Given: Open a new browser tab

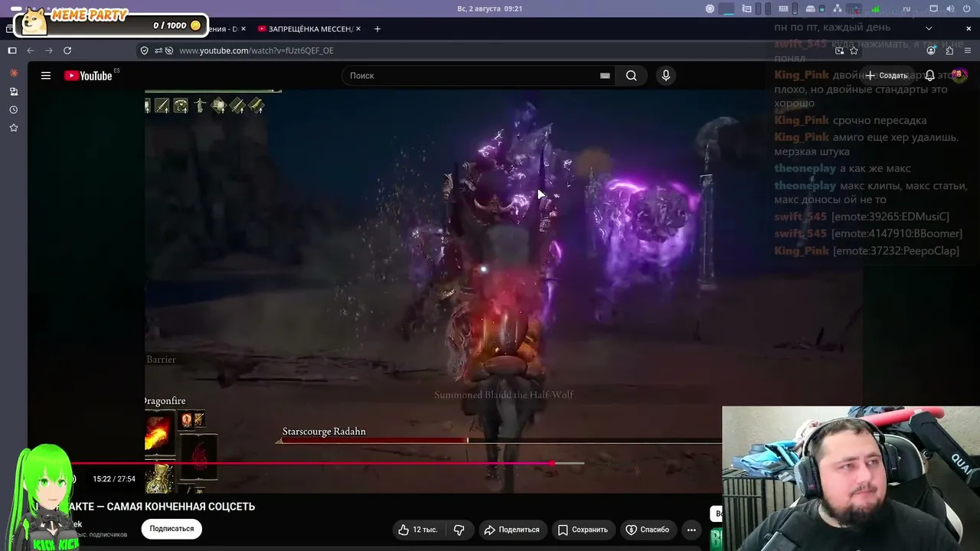Looking at the screenshot, I should tap(377, 29).
